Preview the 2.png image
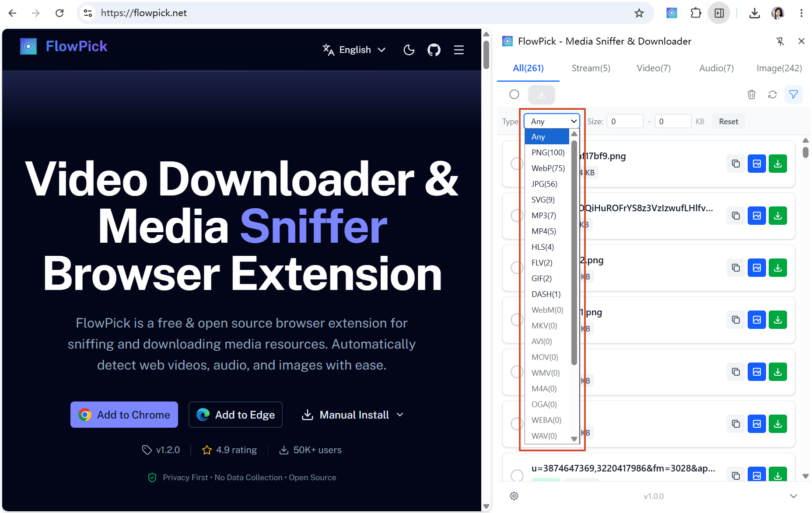Screen dimensions: 812x513 point(757,268)
